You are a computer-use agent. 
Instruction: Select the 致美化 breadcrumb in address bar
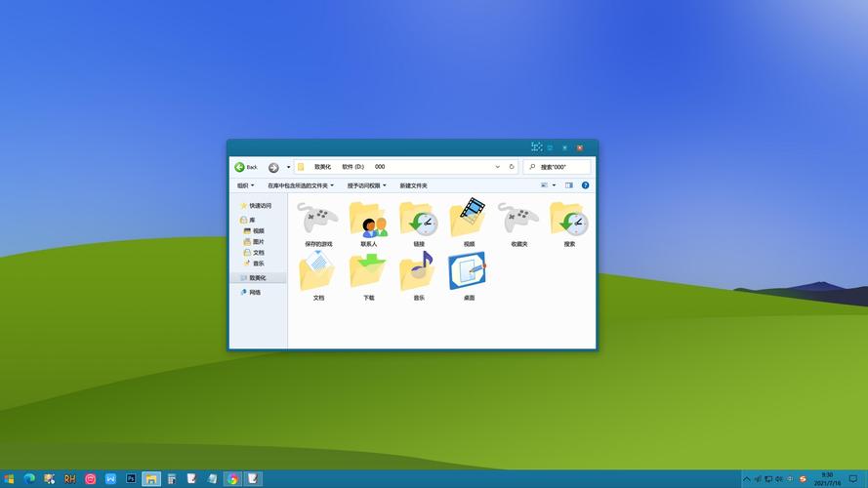[322, 167]
